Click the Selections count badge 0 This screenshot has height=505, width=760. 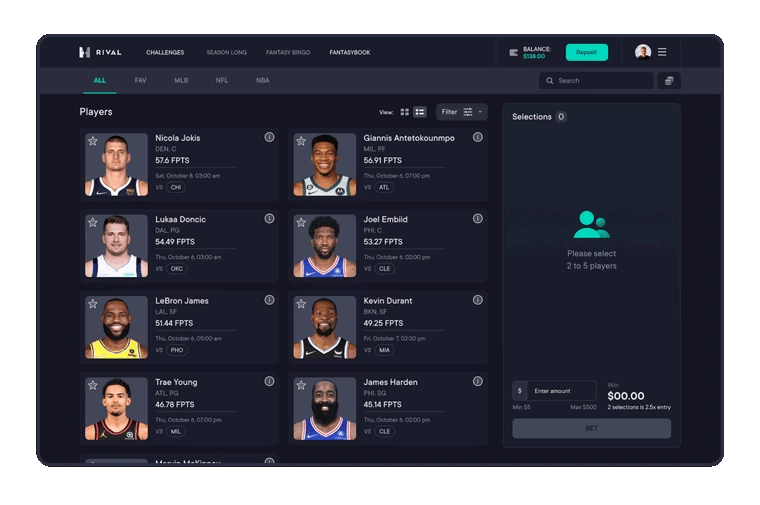561,117
